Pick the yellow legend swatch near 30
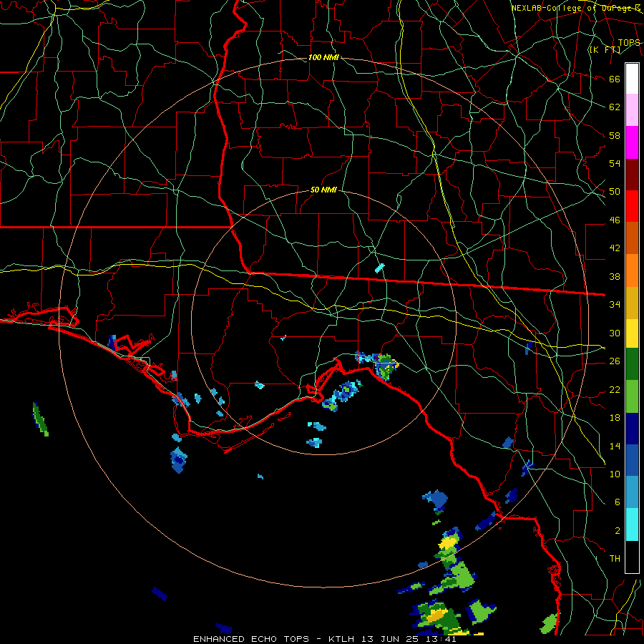 tap(632, 333)
